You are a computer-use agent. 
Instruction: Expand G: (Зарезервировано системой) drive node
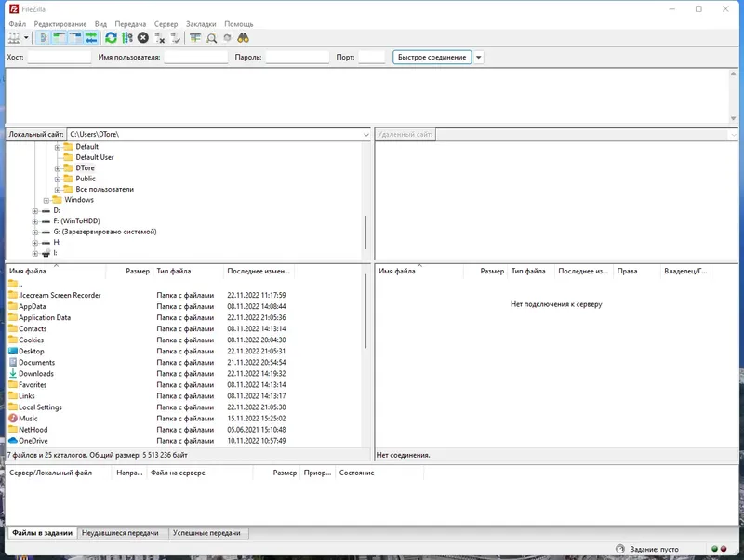pyautogui.click(x=35, y=233)
